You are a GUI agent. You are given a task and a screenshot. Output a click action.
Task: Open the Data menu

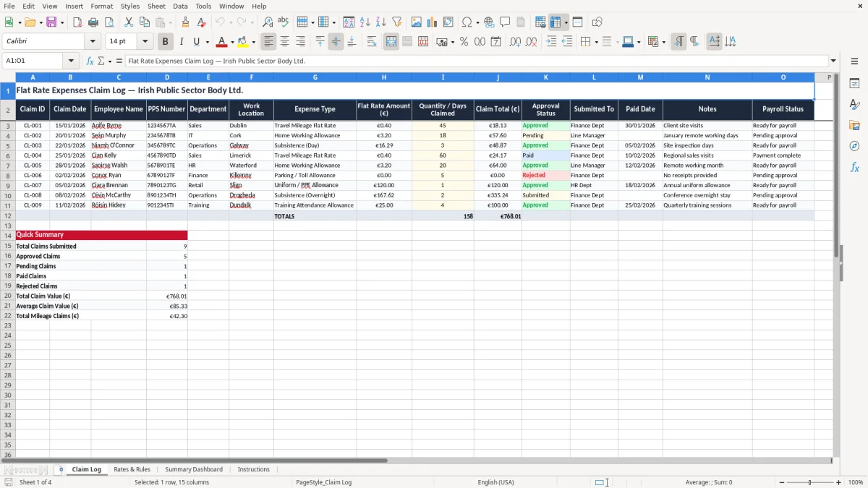click(x=180, y=6)
